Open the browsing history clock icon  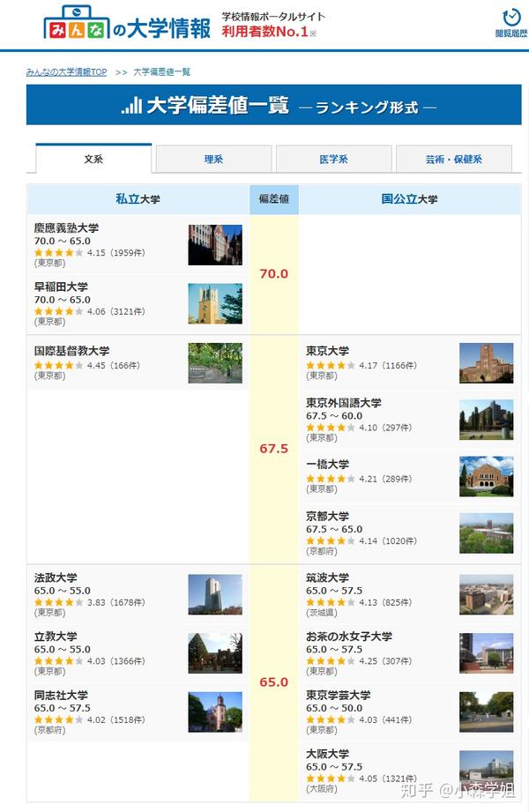pos(511,17)
